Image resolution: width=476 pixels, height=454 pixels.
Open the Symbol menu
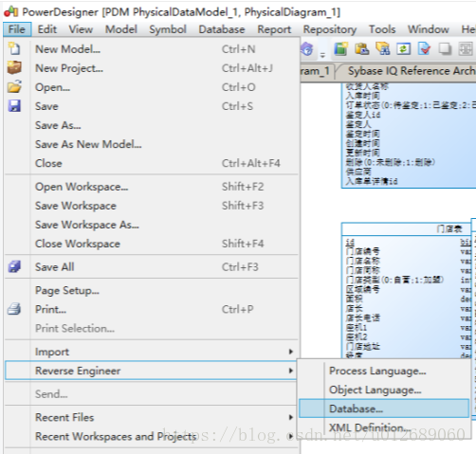coord(168,29)
